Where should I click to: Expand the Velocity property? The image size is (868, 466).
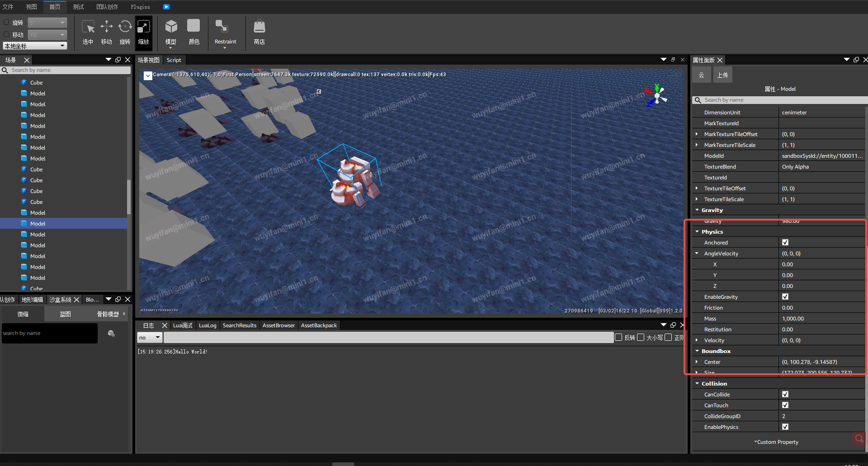[697, 340]
